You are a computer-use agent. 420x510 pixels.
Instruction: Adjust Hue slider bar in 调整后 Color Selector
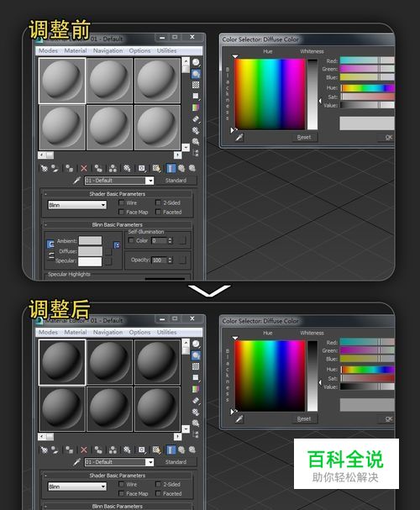click(368, 370)
